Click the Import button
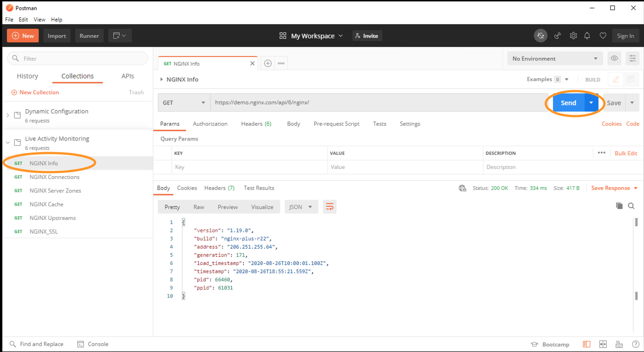 (x=57, y=36)
